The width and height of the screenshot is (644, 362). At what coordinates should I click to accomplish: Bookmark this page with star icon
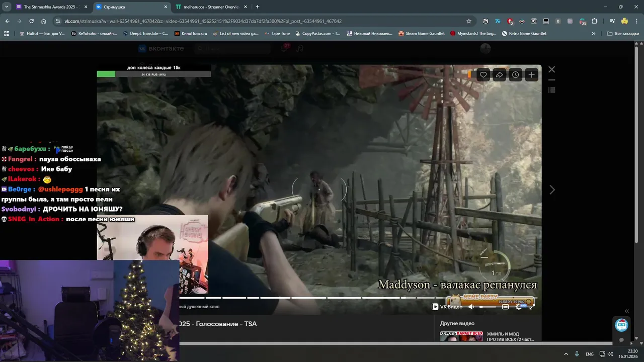[469, 21]
